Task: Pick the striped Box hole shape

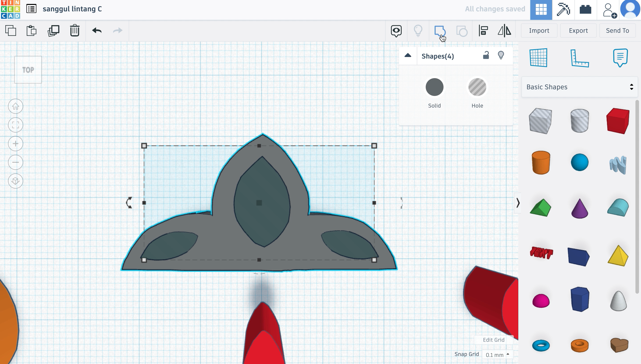Action: (541, 121)
